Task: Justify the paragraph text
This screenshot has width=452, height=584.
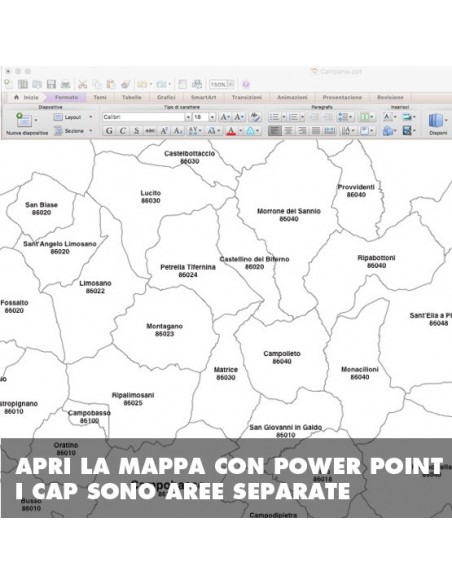Action: pyautogui.click(x=316, y=131)
